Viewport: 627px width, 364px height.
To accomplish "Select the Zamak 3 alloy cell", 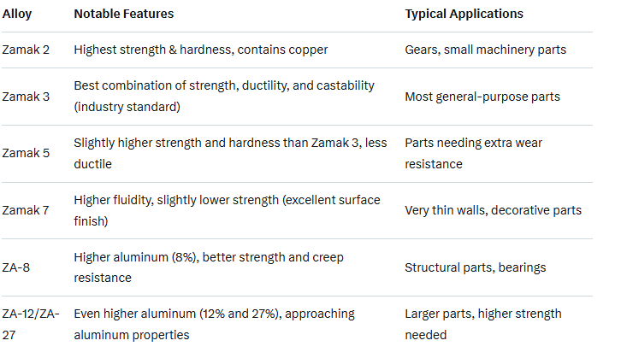I will pyautogui.click(x=26, y=97).
